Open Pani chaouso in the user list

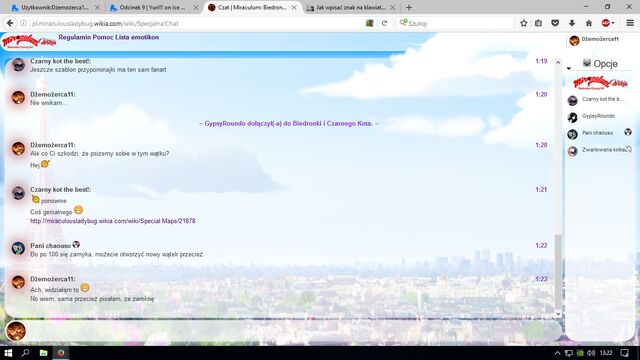599,133
